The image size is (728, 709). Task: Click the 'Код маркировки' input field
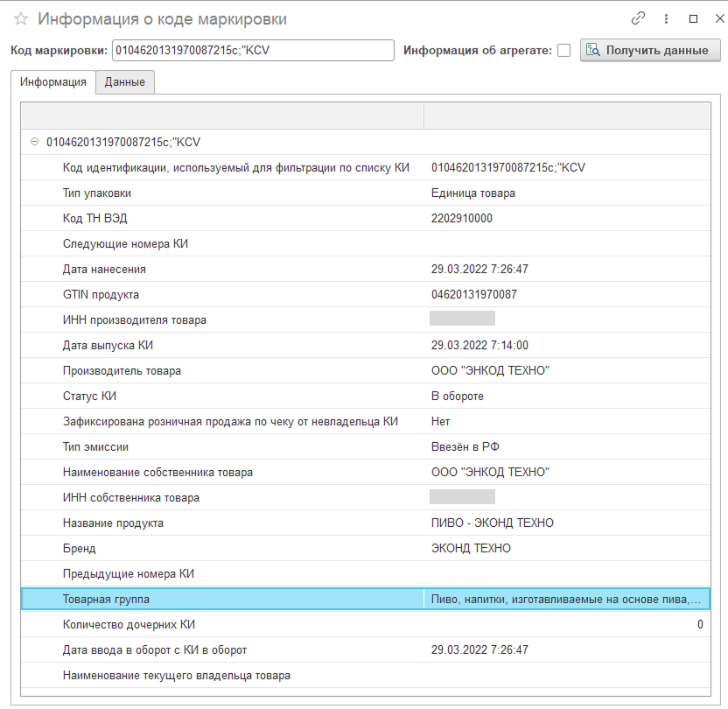pos(253,51)
